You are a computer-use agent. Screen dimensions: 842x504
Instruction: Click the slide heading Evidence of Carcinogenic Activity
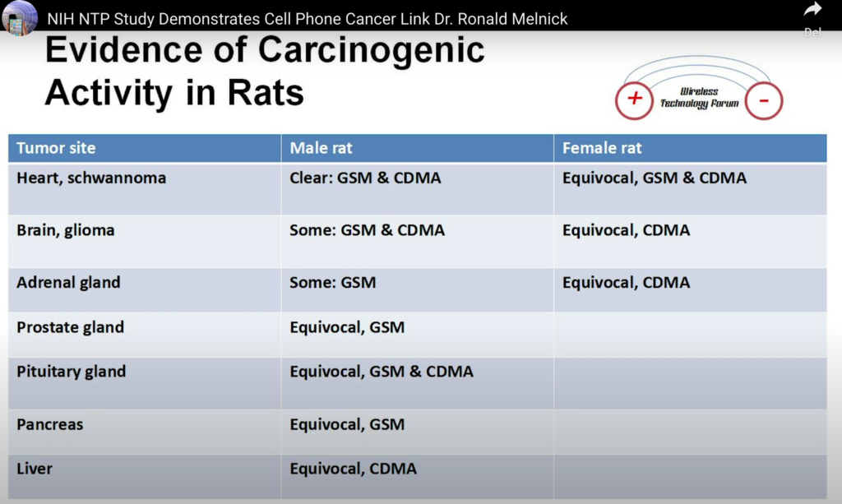click(264, 72)
